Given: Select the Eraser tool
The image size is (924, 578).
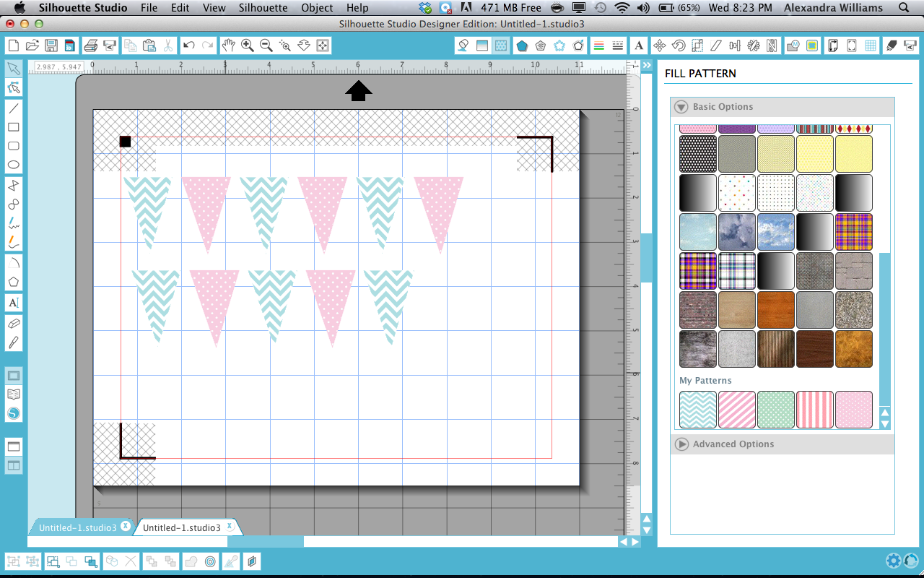Looking at the screenshot, I should coord(13,322).
